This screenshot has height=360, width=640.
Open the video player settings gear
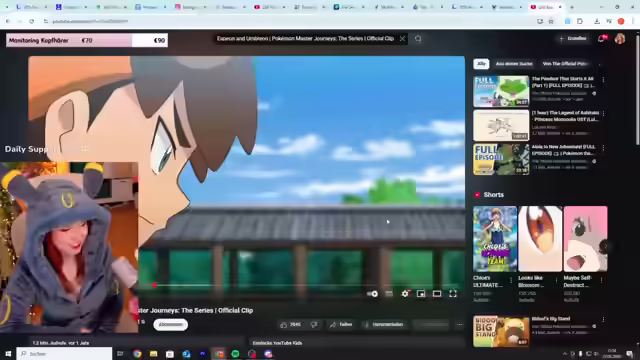(405, 294)
